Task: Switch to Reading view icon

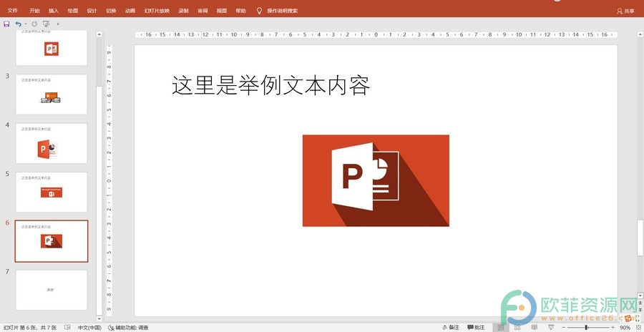Action: tap(534, 328)
